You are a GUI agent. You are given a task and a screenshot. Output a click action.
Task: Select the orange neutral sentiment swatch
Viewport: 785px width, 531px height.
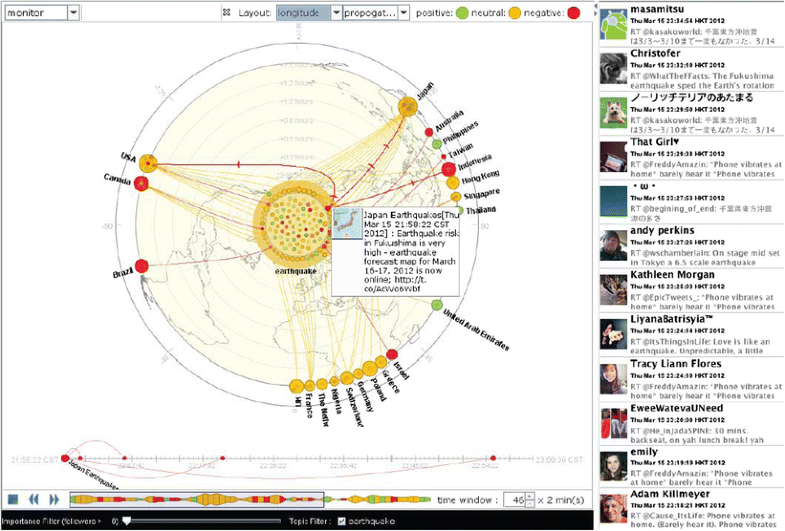515,13
